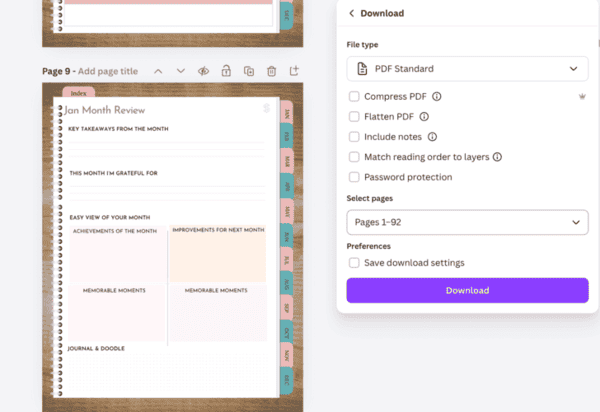This screenshot has height=412, width=600.
Task: Click the purple Download button
Action: tap(467, 290)
